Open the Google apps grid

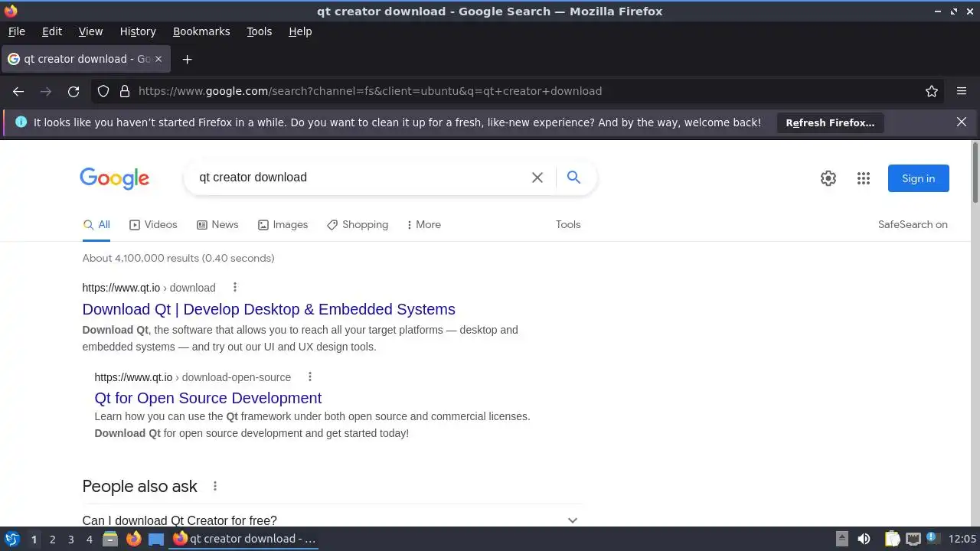[x=864, y=178]
